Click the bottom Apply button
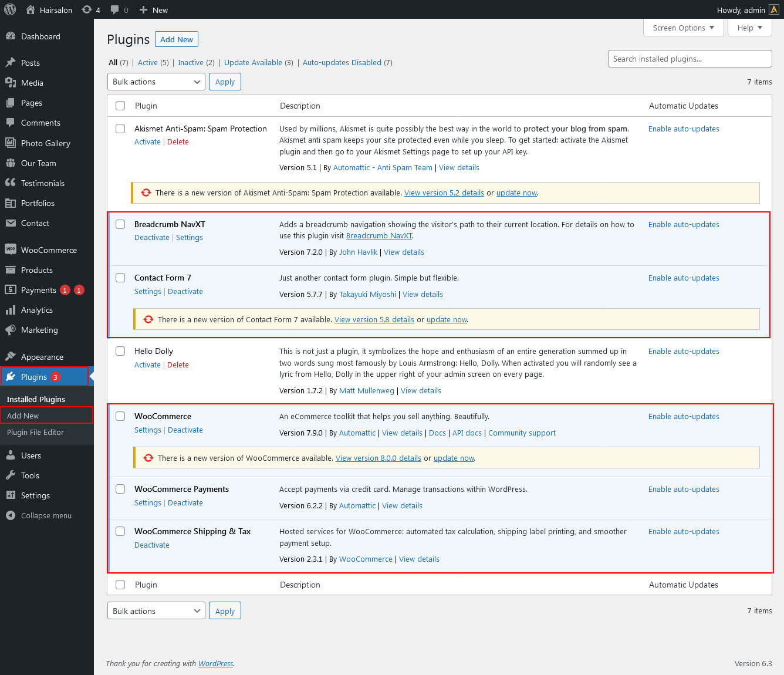Viewport: 784px width, 675px height. click(x=225, y=611)
